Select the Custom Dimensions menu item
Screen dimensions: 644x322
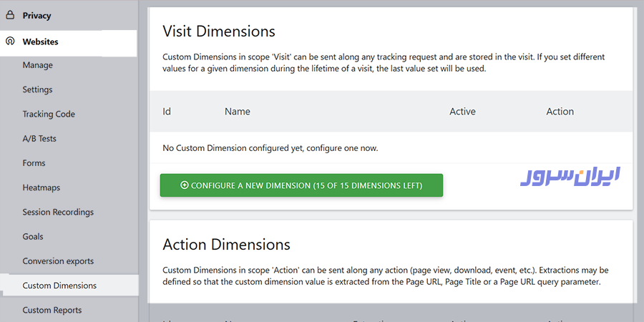59,286
